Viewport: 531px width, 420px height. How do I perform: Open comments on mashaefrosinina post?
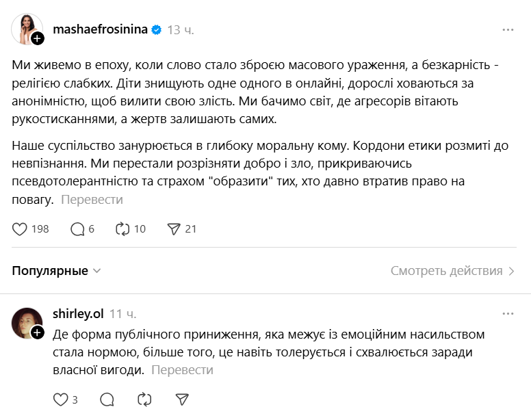pos(77,229)
